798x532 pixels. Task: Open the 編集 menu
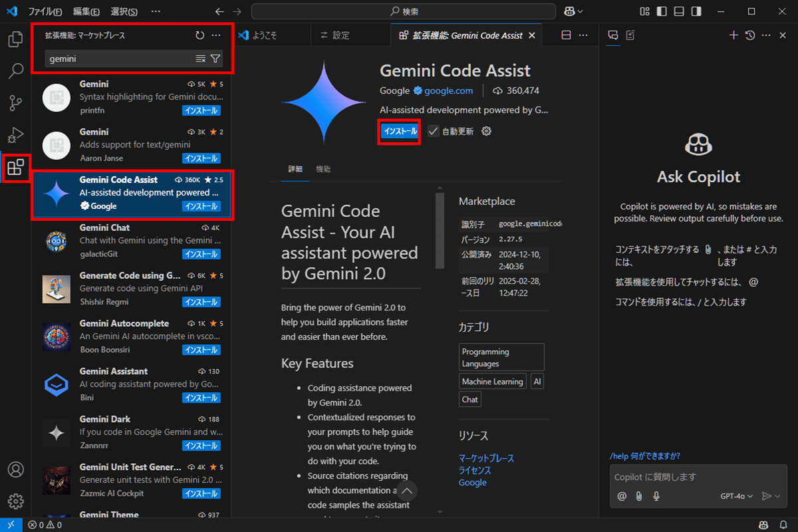pos(86,11)
